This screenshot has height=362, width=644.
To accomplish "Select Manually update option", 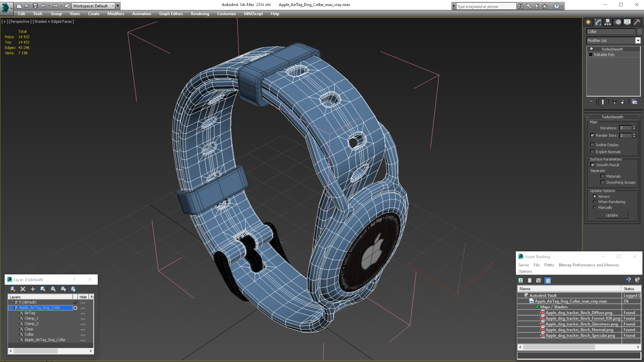I will (x=595, y=208).
